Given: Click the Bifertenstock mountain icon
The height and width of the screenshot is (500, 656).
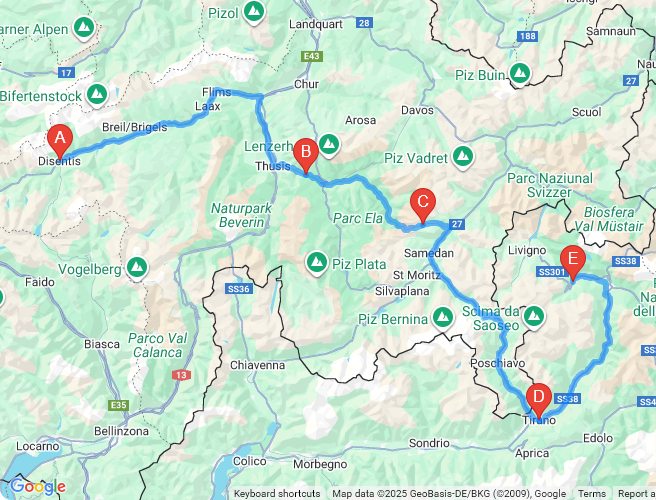Looking at the screenshot, I should (97, 95).
